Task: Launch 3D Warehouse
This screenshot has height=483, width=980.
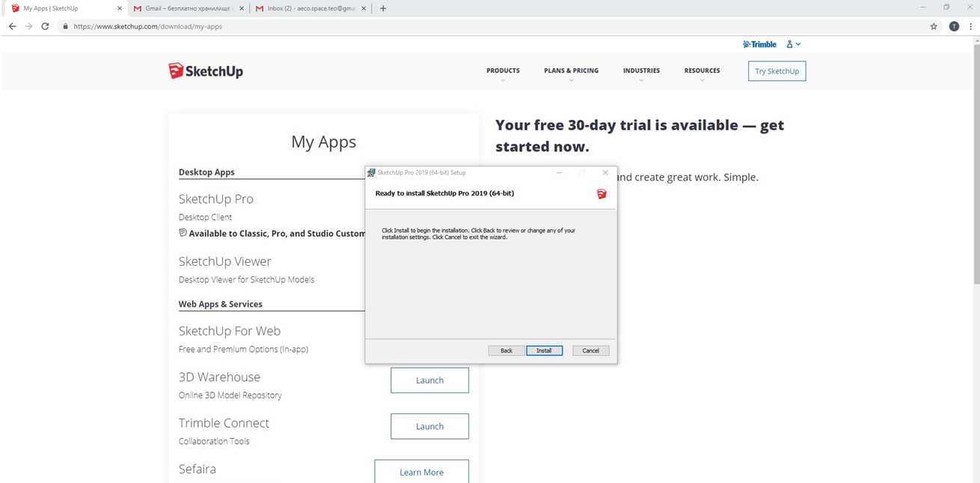Action: (429, 380)
